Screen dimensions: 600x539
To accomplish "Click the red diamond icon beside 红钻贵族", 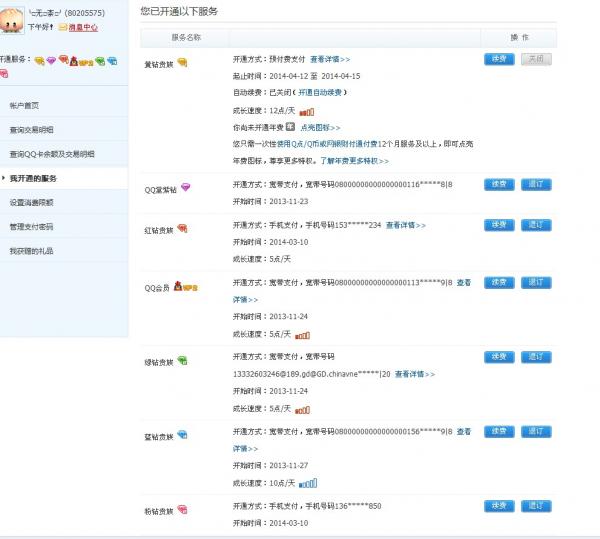I will tap(183, 229).
